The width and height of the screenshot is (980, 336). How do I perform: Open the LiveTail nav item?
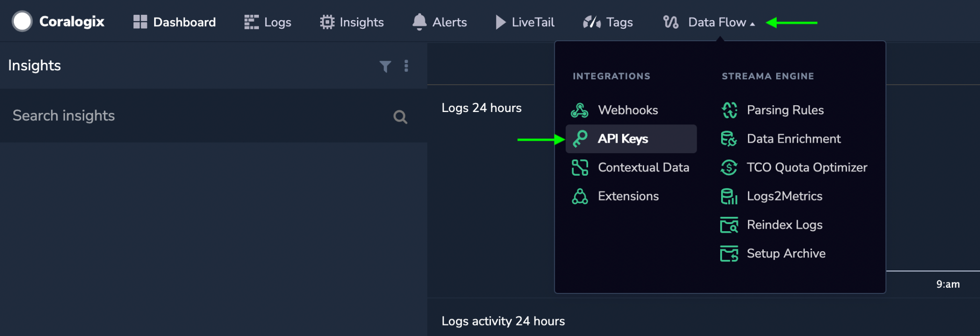(533, 22)
